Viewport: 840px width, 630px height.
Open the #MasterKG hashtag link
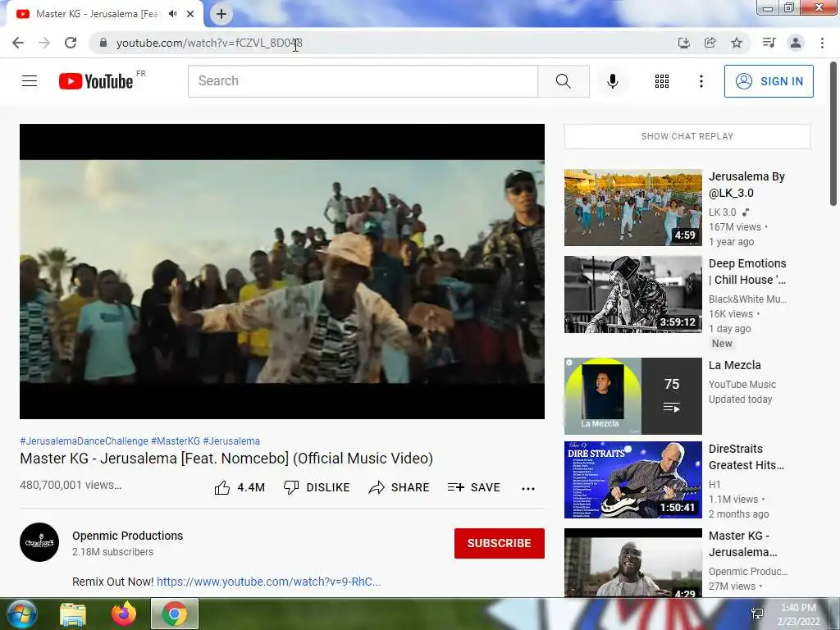(x=176, y=441)
